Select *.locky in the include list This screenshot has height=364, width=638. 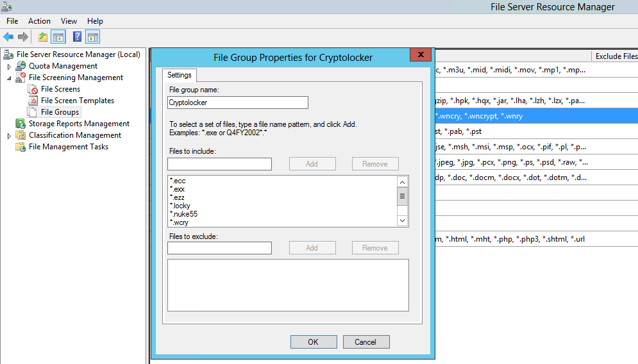[180, 206]
